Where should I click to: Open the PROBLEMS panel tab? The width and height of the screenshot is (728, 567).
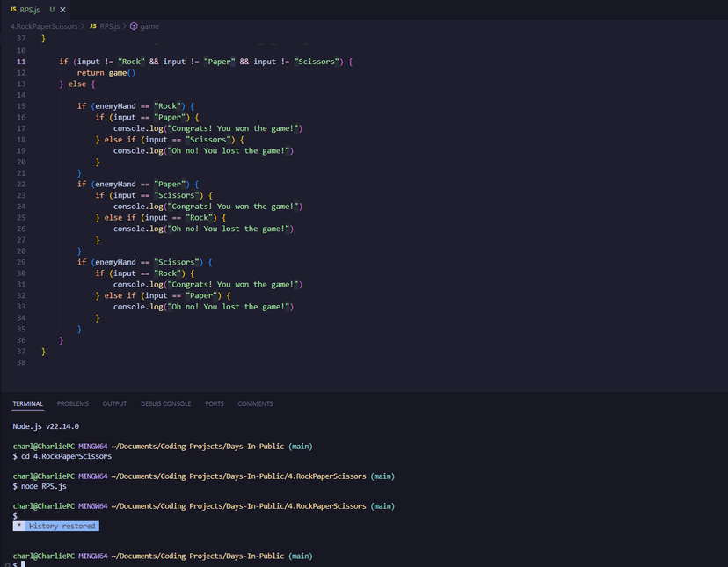click(x=73, y=403)
